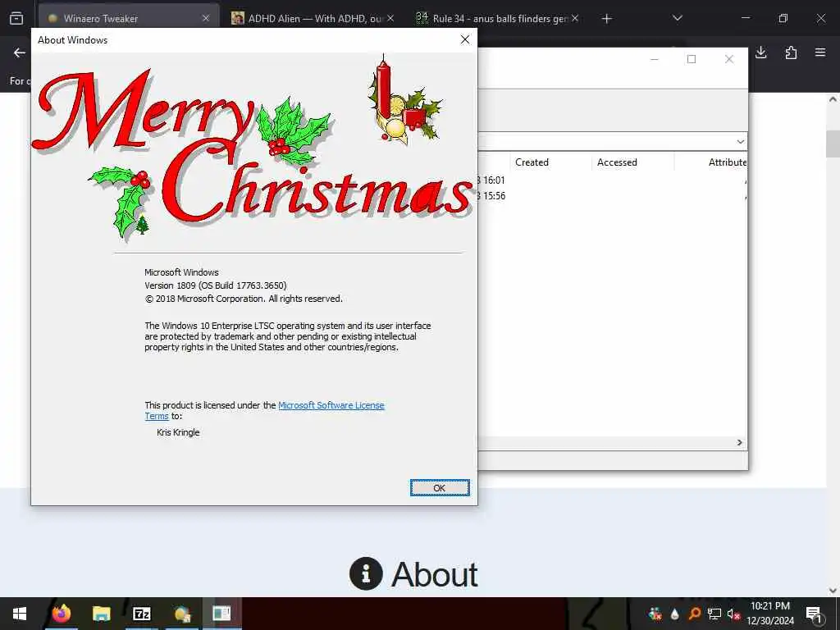840x630 pixels.
Task: Open the browser Extensions puzzle icon
Action: (x=791, y=52)
